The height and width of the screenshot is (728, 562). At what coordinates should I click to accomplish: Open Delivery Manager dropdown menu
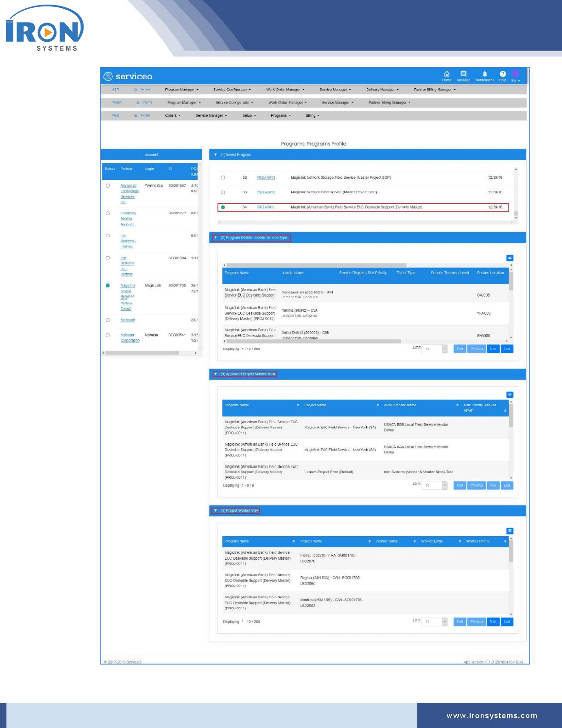point(382,90)
